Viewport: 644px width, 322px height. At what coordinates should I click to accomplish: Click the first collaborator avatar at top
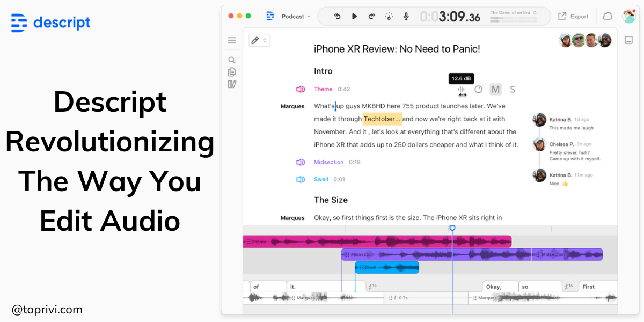tap(565, 40)
